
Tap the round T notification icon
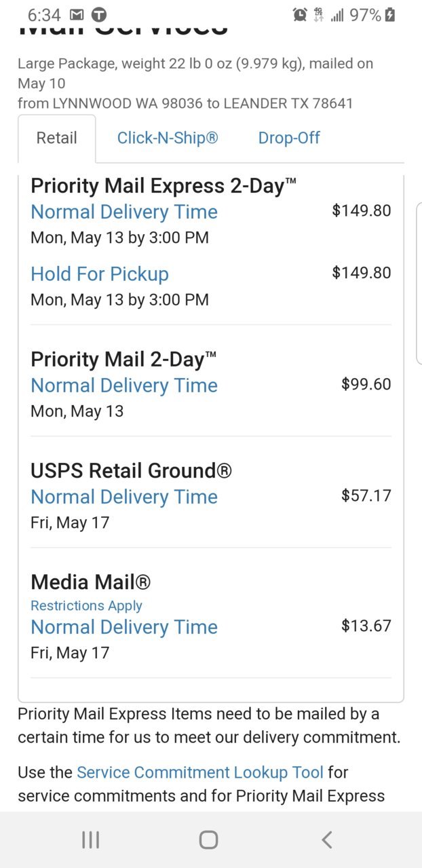click(99, 14)
